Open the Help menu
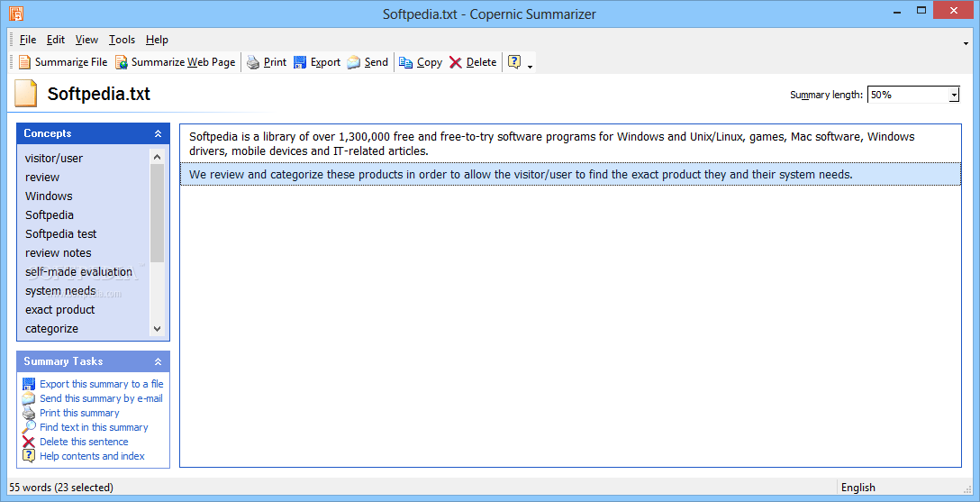980x502 pixels. pos(157,40)
